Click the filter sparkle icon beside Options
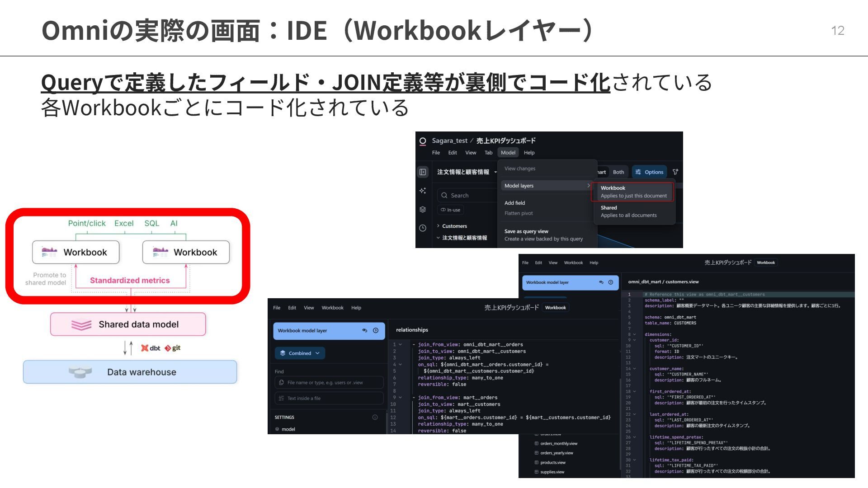 pos(675,172)
